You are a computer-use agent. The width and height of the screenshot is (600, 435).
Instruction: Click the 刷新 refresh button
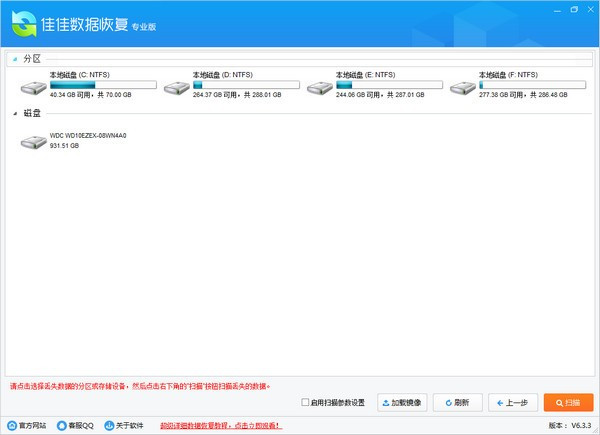coord(458,402)
